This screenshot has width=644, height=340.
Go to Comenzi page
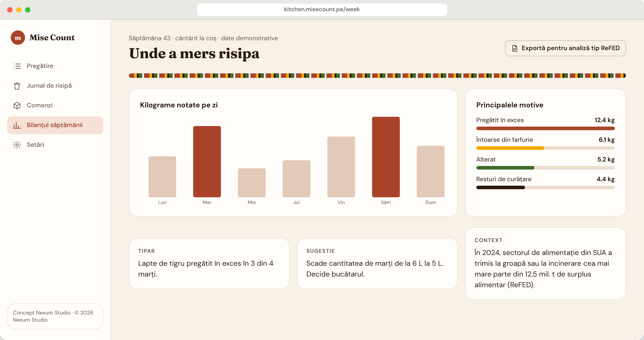click(55, 106)
